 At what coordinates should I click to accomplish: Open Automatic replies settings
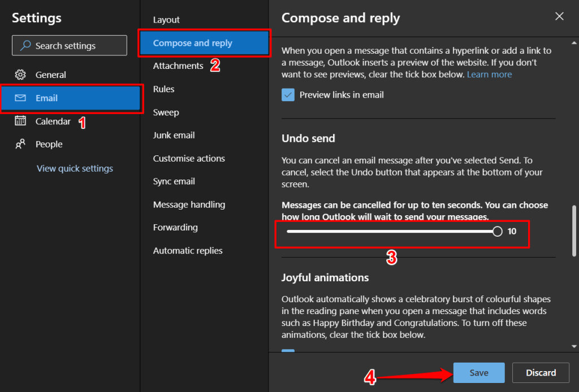(188, 251)
